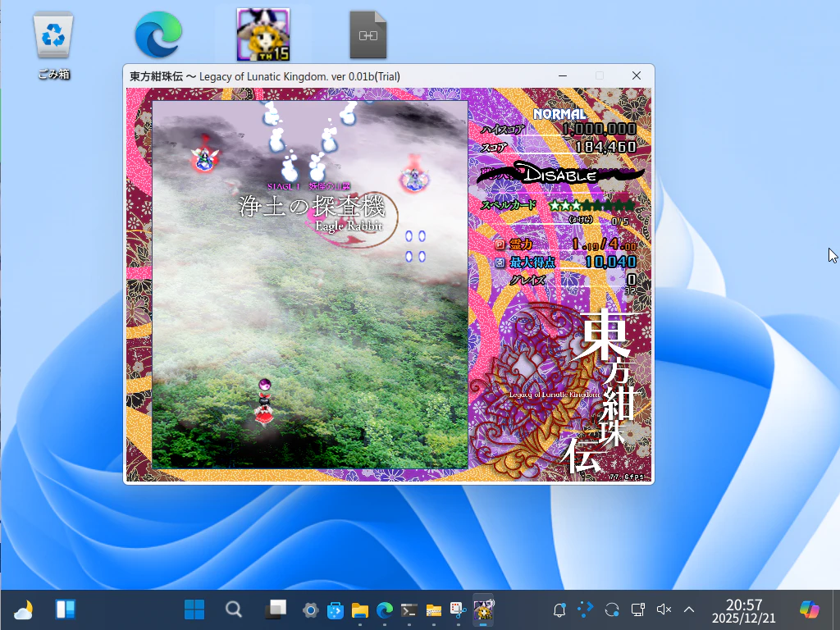The height and width of the screenshot is (630, 840).
Task: Select the running Touhou game taskbar icon
Action: coord(482,609)
